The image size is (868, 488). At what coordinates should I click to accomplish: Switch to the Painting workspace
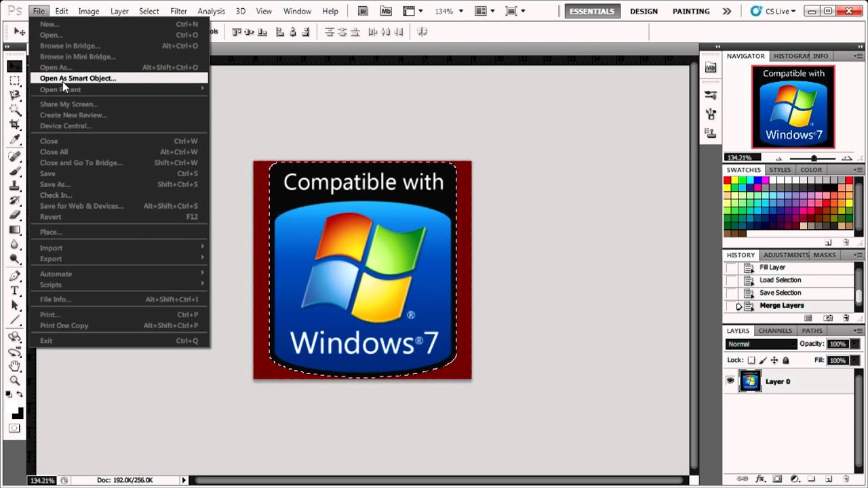click(691, 12)
